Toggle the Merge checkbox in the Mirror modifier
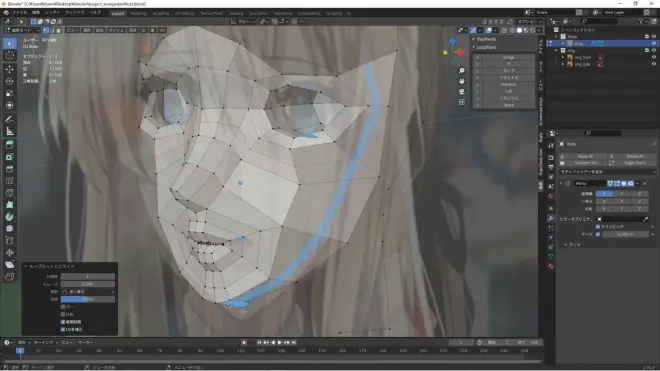This screenshot has height=371, width=660. (x=598, y=234)
